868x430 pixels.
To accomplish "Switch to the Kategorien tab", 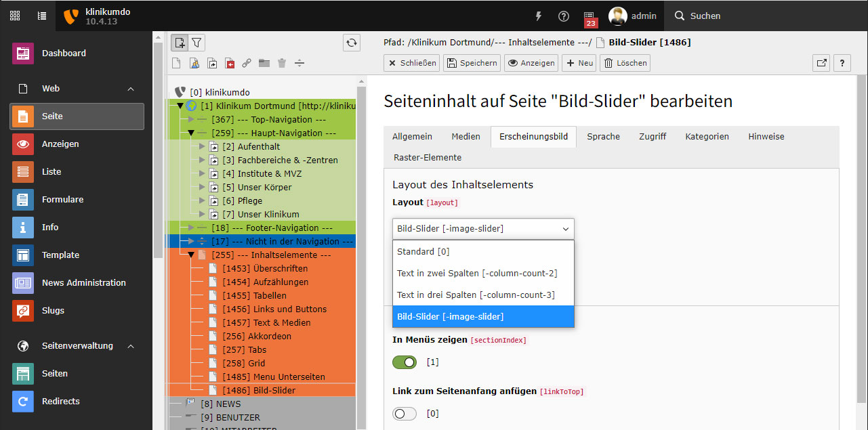I will tap(707, 137).
